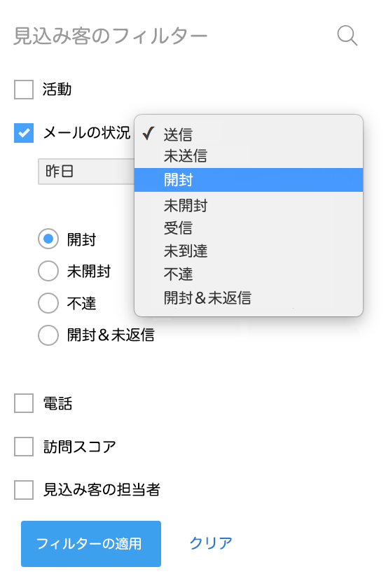386x588 pixels.
Task: Select 受信 from the dropdown menu
Action: (x=249, y=228)
